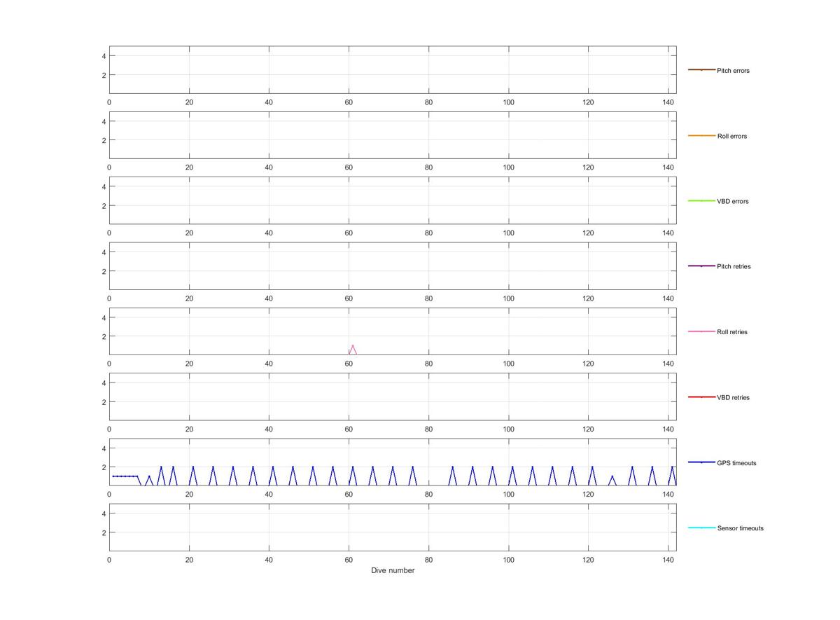Click the Pitch errors legend label

click(x=733, y=71)
